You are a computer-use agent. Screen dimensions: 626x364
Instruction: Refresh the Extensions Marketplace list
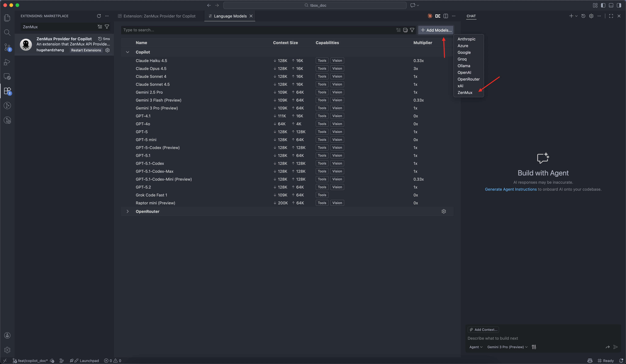99,16
